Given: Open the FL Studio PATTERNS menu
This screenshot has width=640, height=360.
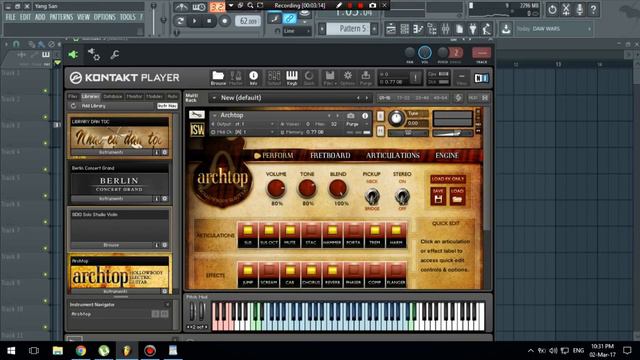Looking at the screenshot, I should [61, 17].
